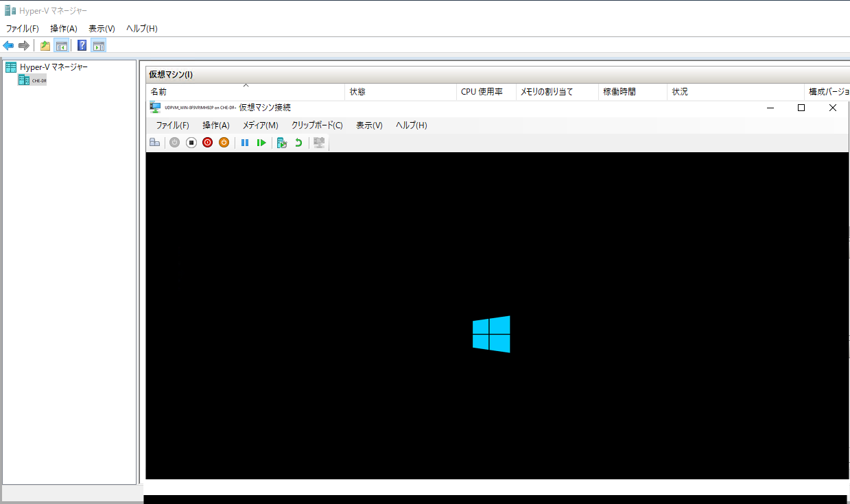This screenshot has width=850, height=504.
Task: Click the sort arrow above 名前 column
Action: [246, 85]
